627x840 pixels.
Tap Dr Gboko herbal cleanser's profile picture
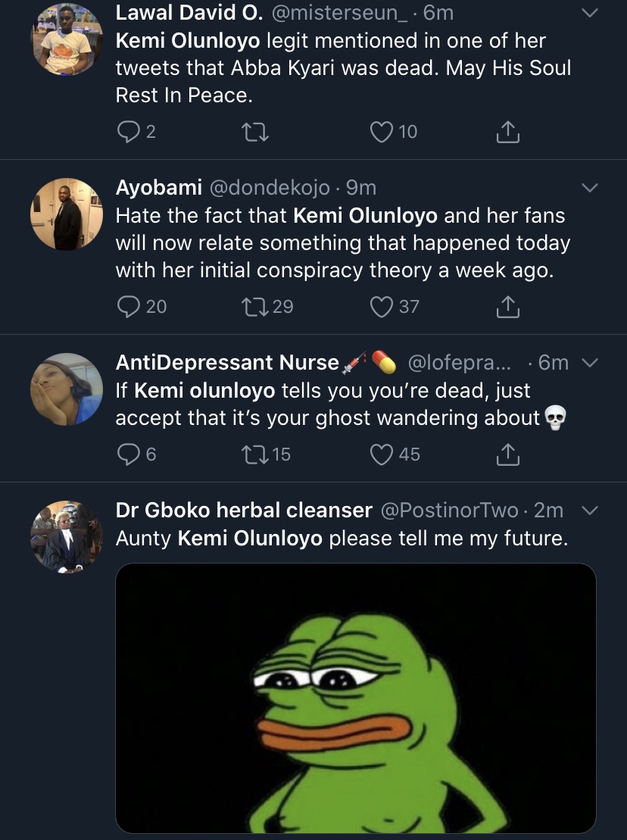[x=67, y=536]
